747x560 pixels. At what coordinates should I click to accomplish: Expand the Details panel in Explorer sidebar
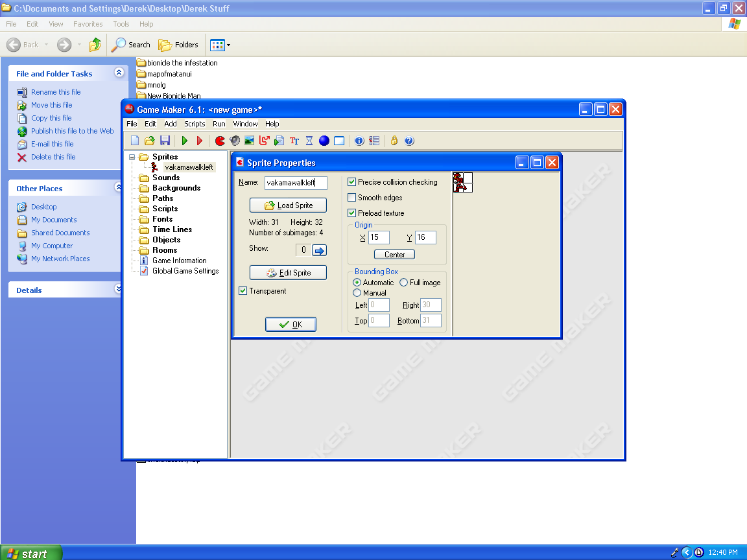(x=119, y=290)
